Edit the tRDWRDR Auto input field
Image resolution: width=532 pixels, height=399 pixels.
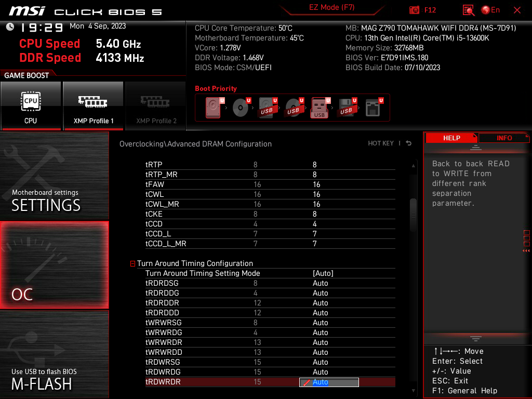(329, 382)
